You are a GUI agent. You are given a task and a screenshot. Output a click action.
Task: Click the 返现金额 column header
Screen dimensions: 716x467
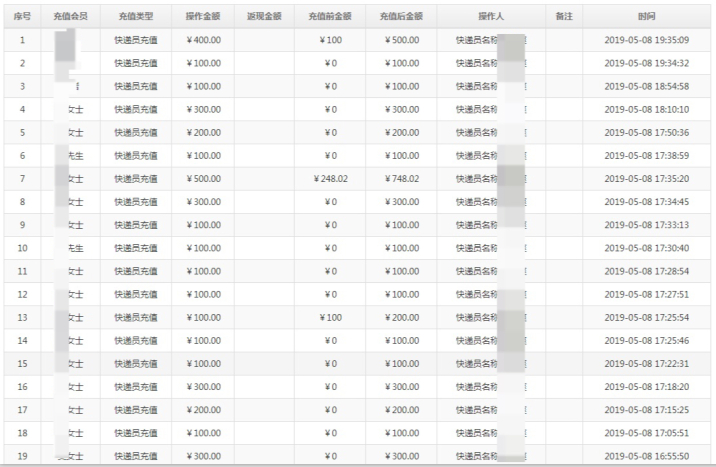[264, 17]
